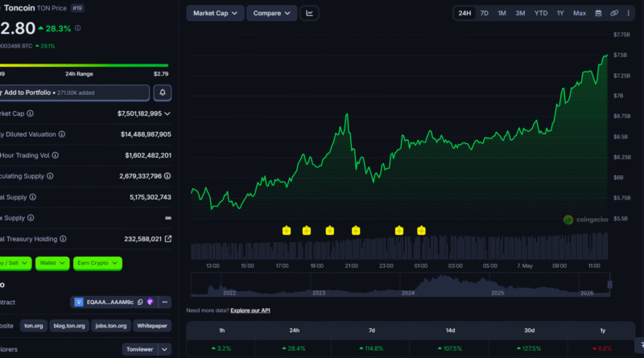Select the 3M time range tab
This screenshot has height=358, width=644.
tap(520, 13)
